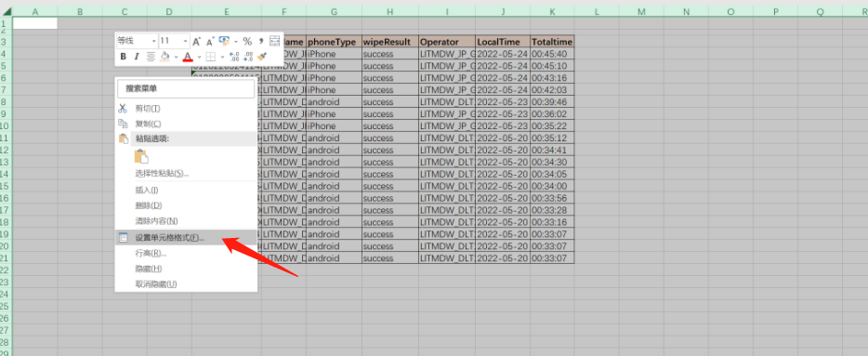Viewport: 868px width, 356px height.
Task: Select column L header
Action: 597,11
